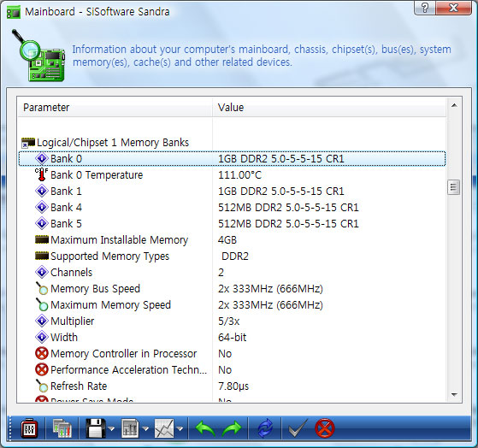Select the Multiplier row
The image size is (478, 448).
click(232, 321)
